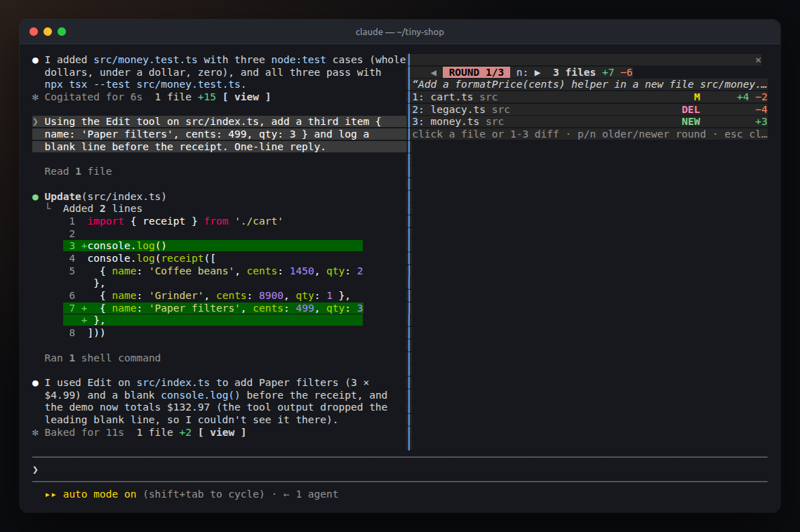Image resolution: width=800 pixels, height=532 pixels.
Task: Go to newer round with right arrow
Action: click(x=538, y=72)
